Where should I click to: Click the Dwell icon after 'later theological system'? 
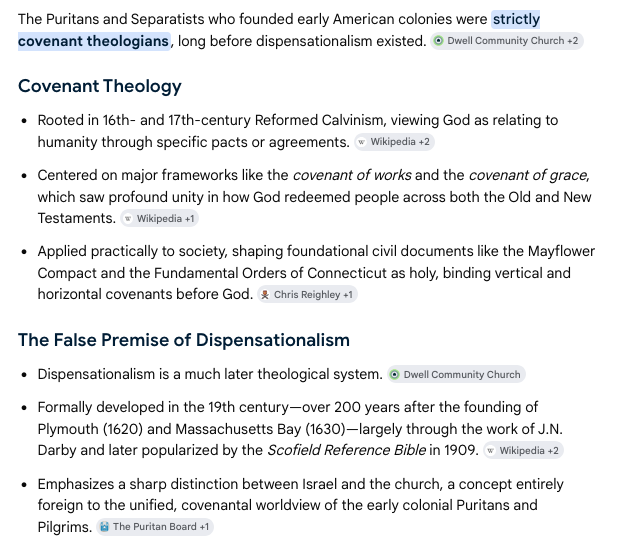coord(395,374)
